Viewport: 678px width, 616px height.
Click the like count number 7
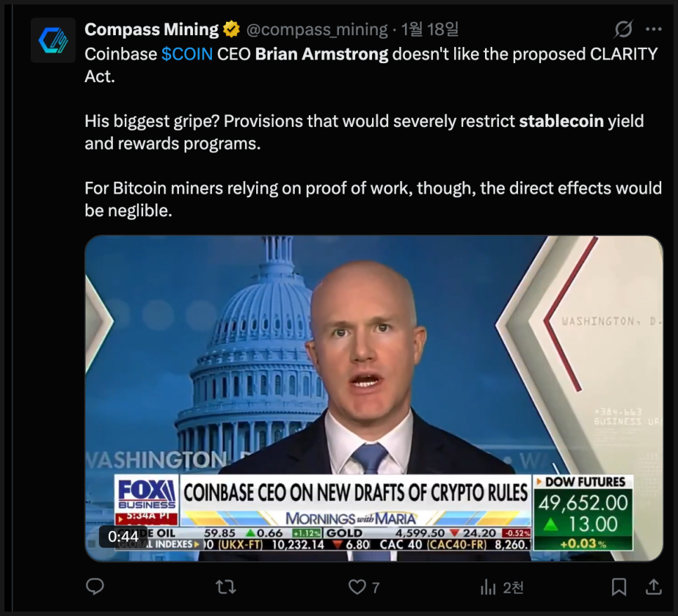tap(375, 587)
